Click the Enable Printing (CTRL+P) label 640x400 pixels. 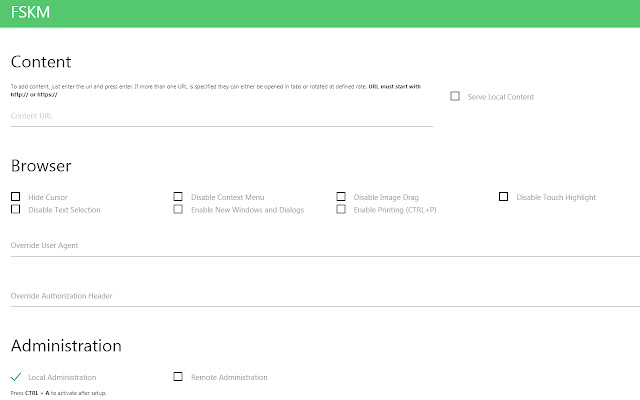[395, 210]
